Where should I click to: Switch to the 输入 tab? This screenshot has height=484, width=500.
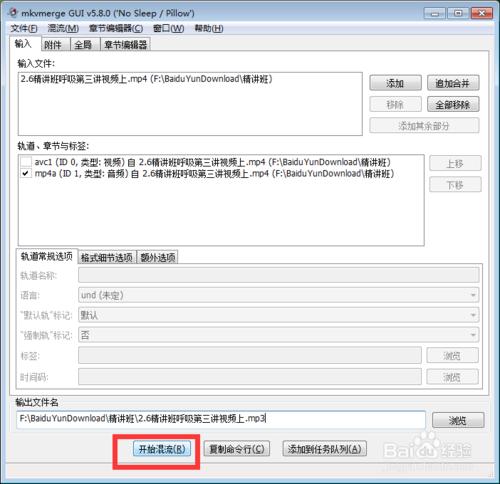pyautogui.click(x=24, y=44)
